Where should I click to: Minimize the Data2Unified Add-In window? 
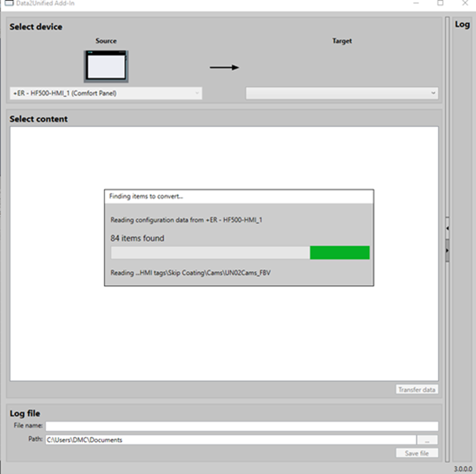tap(416, 3)
